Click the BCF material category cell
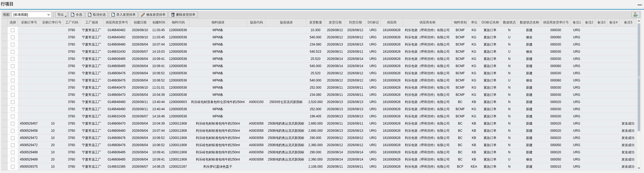The height and width of the screenshot is (173, 644). (460, 167)
